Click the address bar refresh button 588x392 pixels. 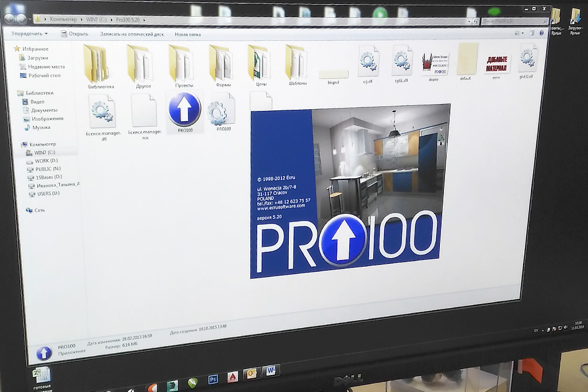pos(476,21)
